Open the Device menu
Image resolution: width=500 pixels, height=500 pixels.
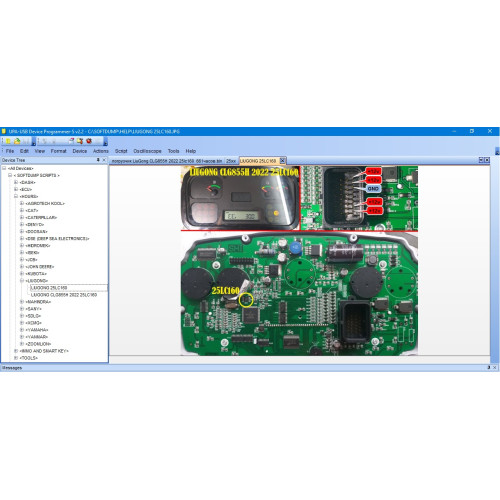tap(80, 151)
